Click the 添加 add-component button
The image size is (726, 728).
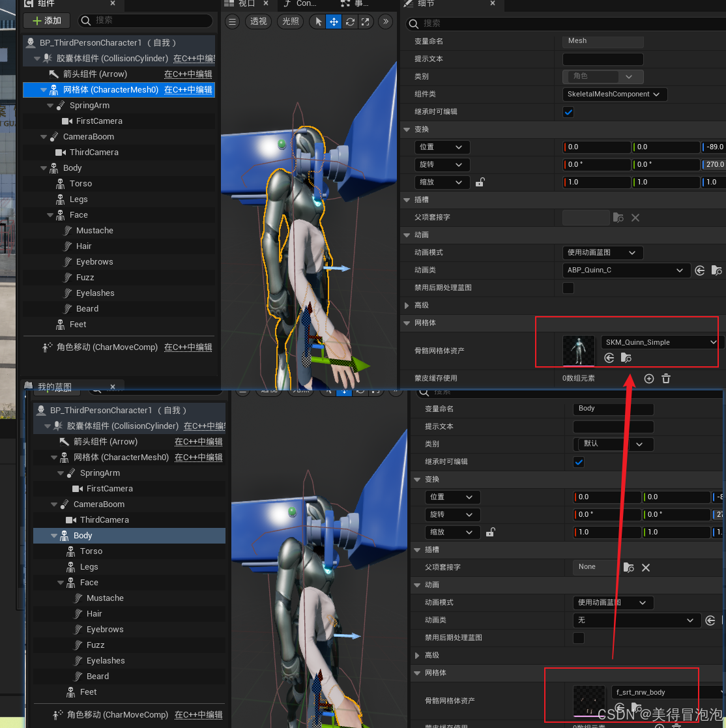pos(46,20)
